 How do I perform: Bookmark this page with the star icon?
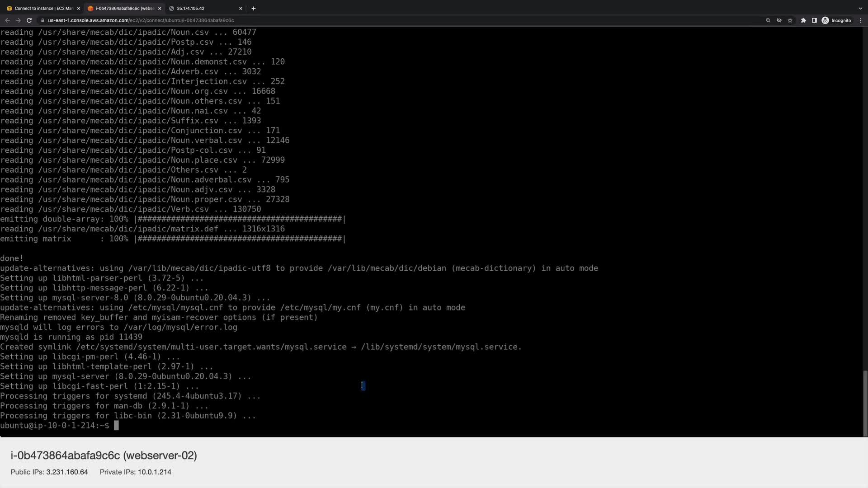pos(790,20)
